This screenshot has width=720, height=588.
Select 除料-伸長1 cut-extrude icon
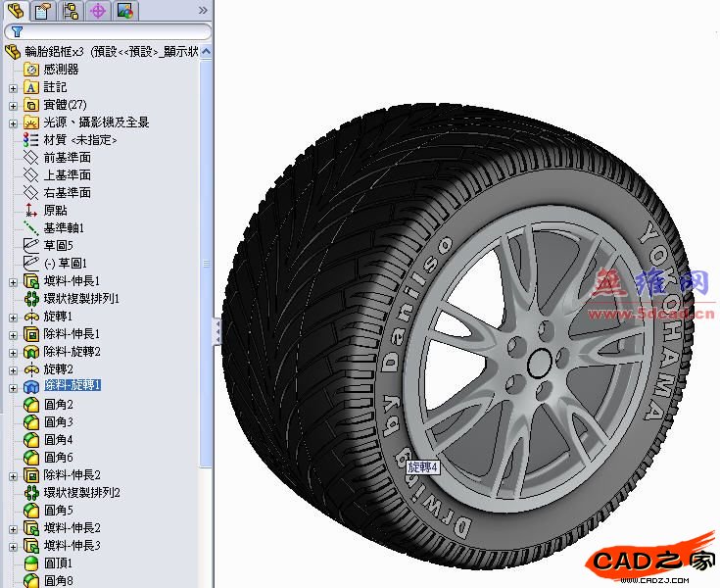31,333
